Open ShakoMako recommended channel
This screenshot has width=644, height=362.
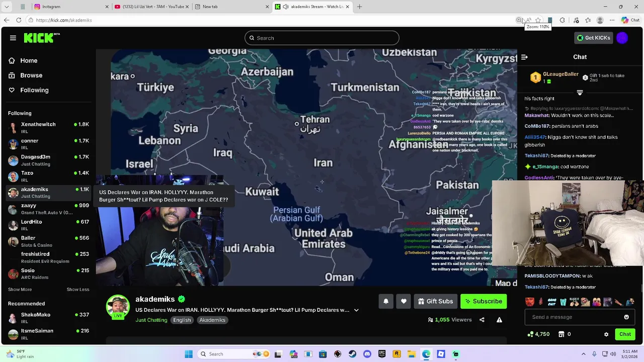point(48,318)
